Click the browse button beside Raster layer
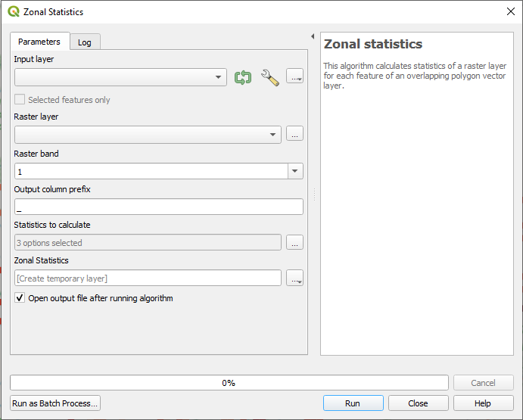The width and height of the screenshot is (523, 420). coord(294,133)
